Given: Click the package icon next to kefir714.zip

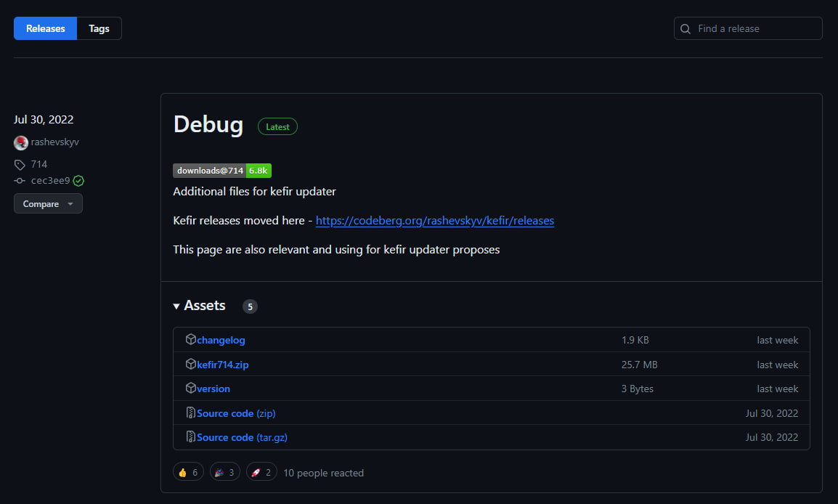Looking at the screenshot, I should (190, 365).
